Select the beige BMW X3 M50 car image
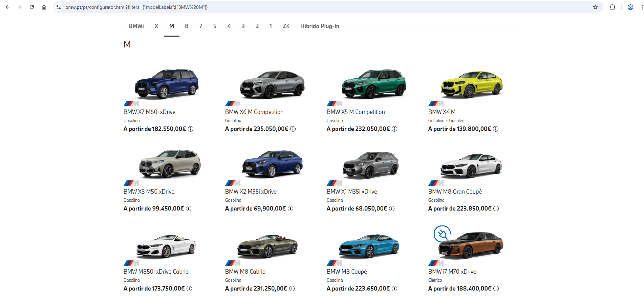 click(170, 163)
